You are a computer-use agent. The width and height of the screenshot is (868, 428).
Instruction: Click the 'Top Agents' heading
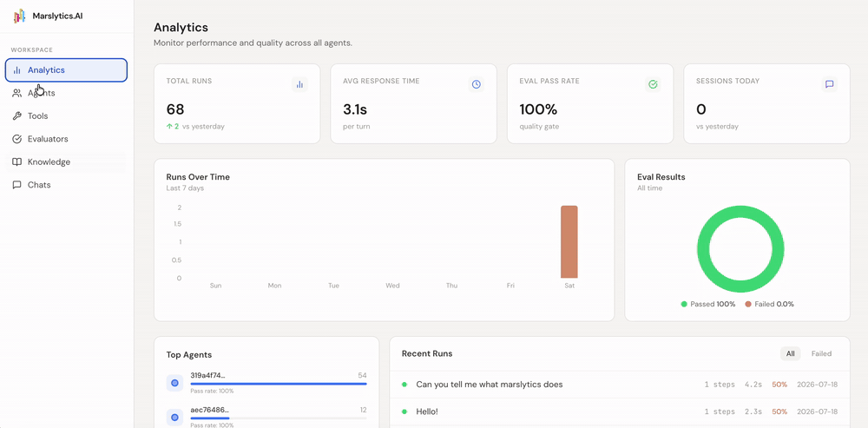[188, 355]
